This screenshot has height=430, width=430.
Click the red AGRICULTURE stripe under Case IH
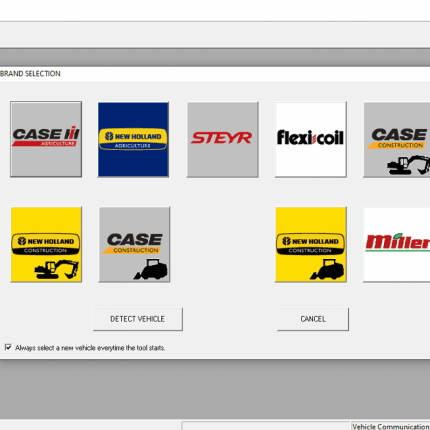click(x=45, y=144)
